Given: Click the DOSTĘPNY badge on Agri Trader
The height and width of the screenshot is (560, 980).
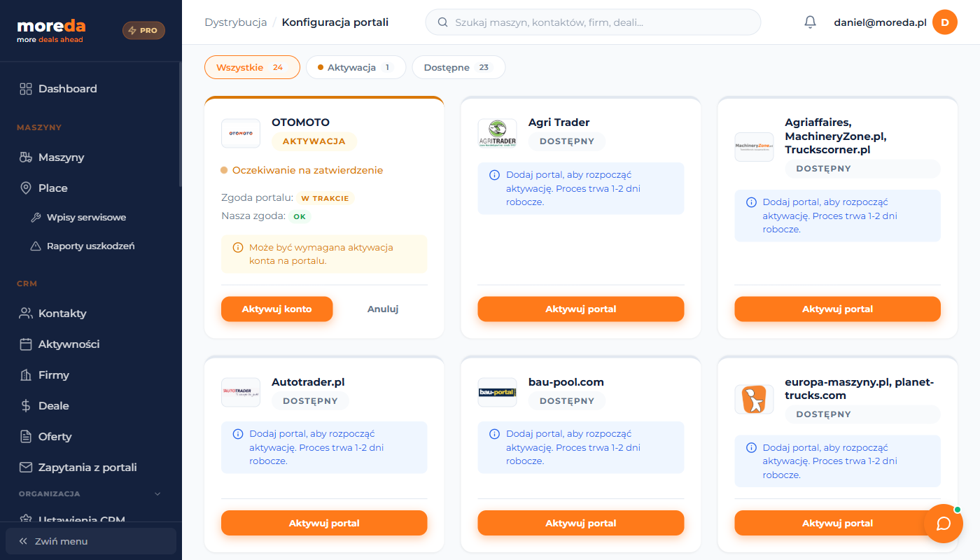Looking at the screenshot, I should click(567, 141).
